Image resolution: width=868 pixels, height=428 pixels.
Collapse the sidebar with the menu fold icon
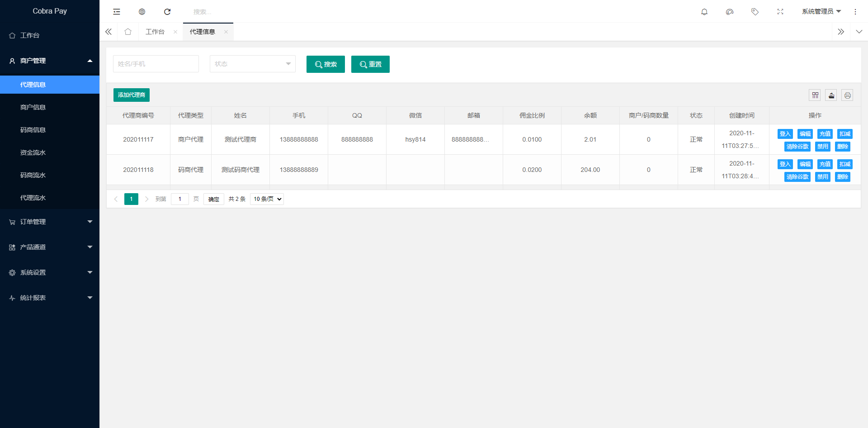[x=117, y=12]
